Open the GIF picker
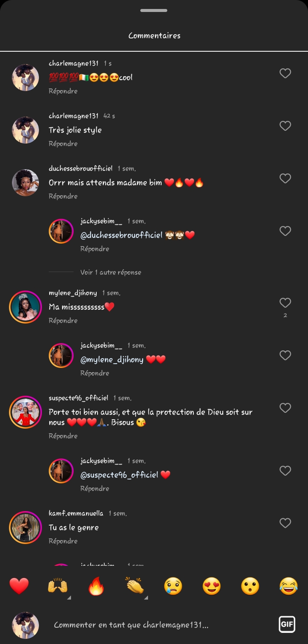Screen dimensions: 308x644 pos(287,624)
